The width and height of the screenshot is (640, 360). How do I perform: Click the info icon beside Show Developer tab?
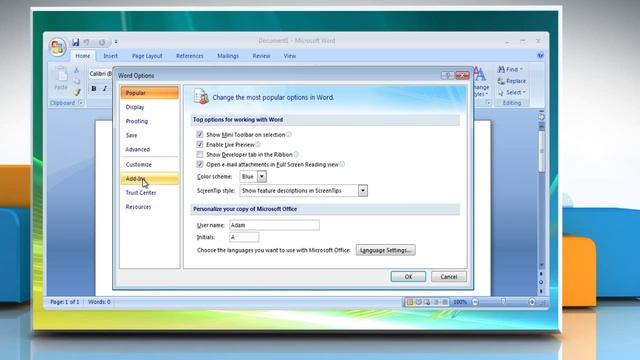[x=296, y=154]
